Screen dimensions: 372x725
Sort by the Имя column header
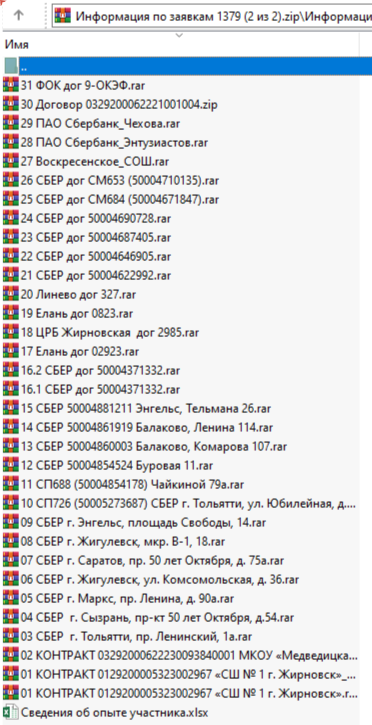(x=17, y=45)
